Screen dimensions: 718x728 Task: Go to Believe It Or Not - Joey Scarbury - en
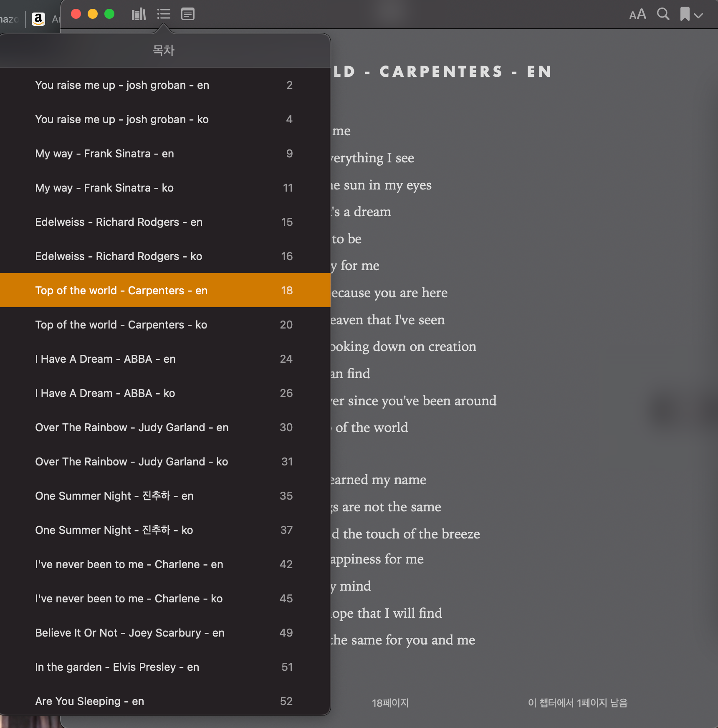[165, 633]
